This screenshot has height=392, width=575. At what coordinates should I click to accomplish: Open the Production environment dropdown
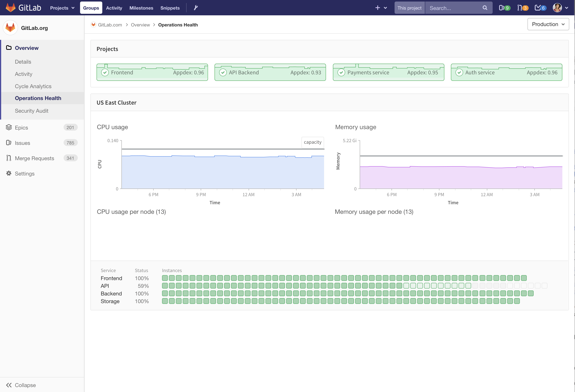click(x=548, y=24)
